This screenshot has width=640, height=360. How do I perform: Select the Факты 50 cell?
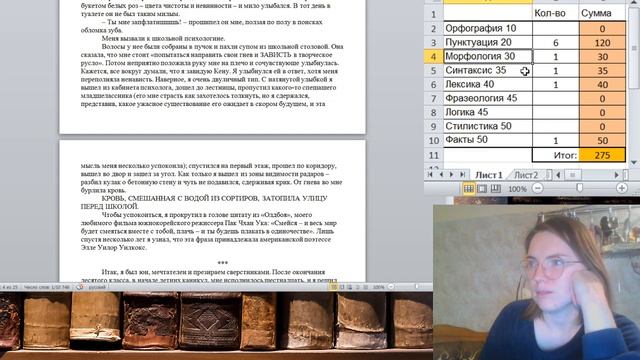click(488, 140)
